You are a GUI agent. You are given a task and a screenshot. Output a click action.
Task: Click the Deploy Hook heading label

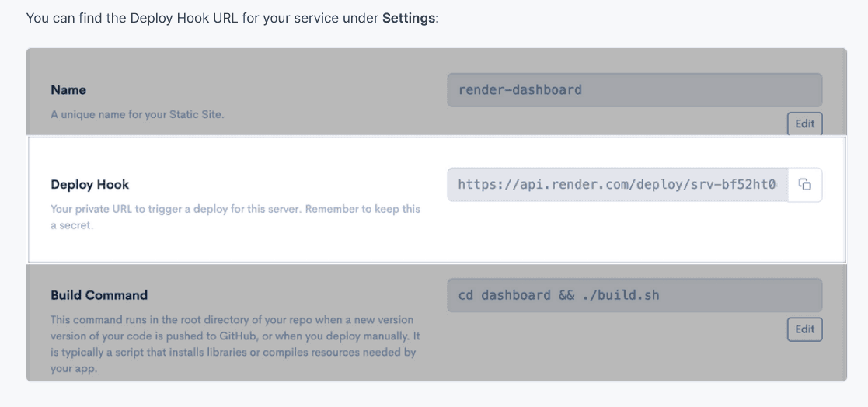point(90,185)
